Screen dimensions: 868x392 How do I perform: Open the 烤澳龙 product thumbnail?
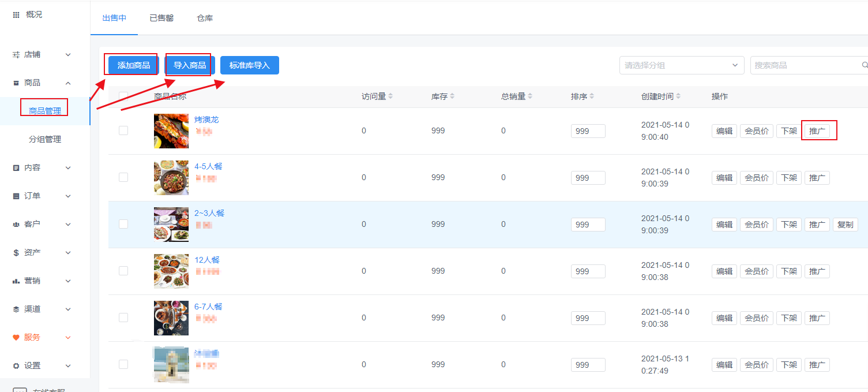coord(171,131)
